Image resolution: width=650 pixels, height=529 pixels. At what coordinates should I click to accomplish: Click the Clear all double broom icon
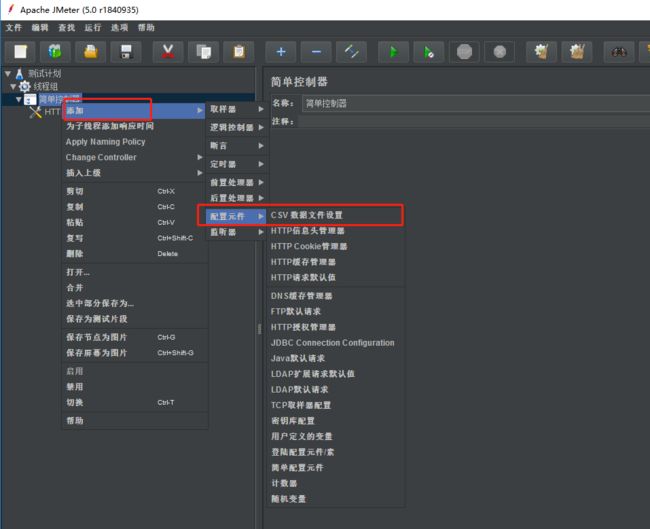577,52
